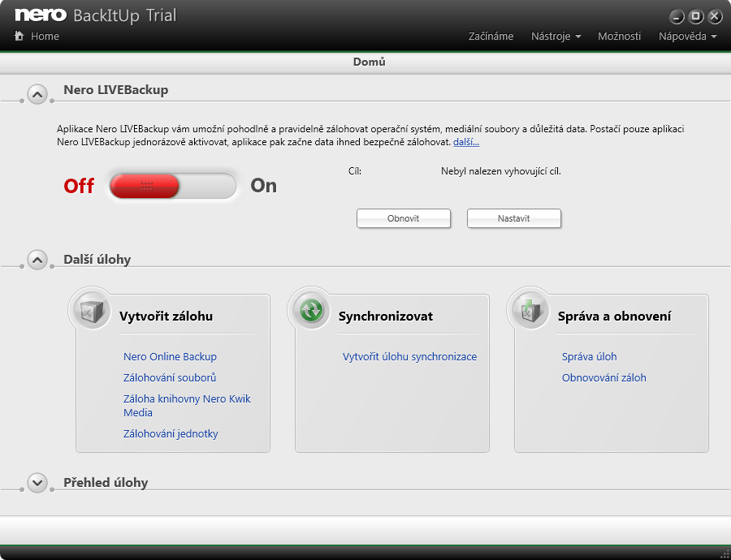Collapse the Další úlohy section

pos(37,260)
